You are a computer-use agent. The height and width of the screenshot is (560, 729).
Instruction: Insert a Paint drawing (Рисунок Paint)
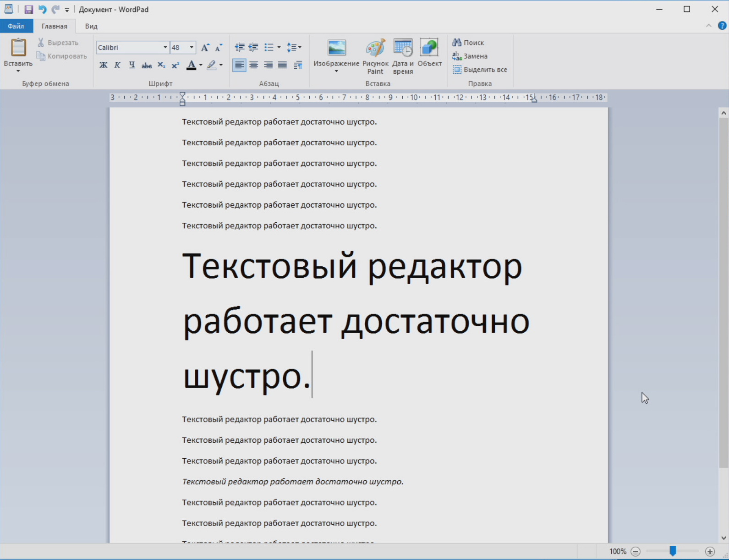click(x=375, y=56)
